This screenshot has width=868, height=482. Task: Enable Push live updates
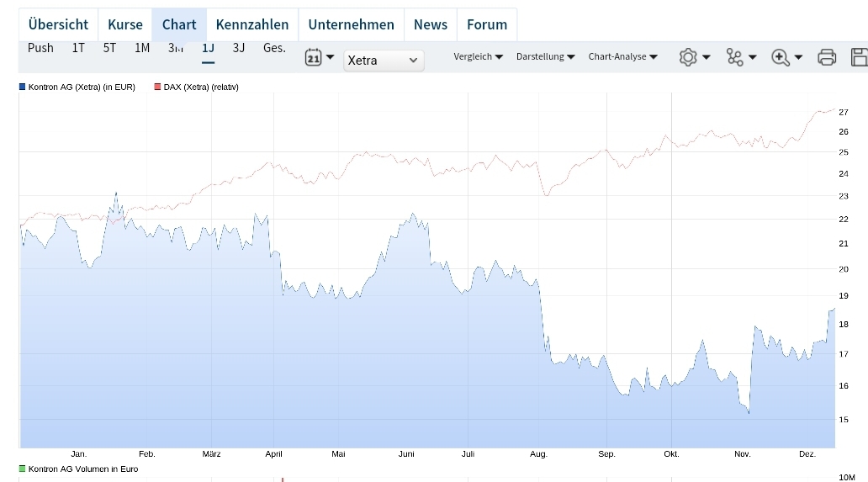[x=40, y=48]
